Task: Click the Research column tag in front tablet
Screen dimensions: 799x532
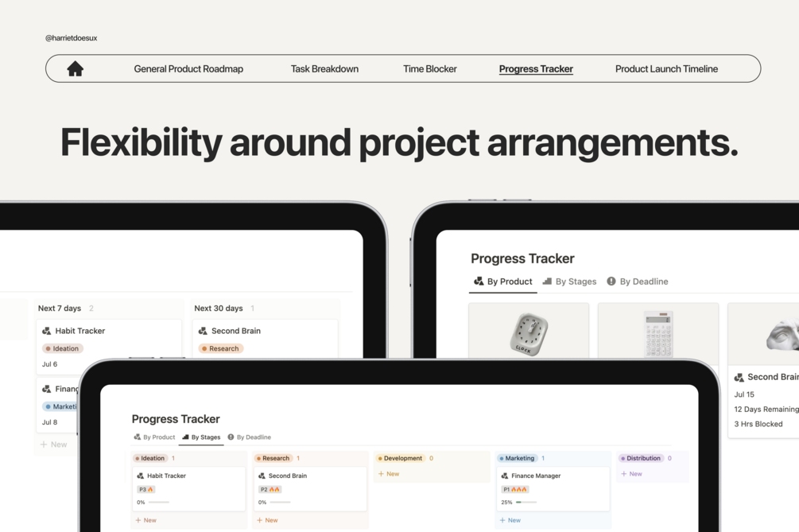Action: (x=273, y=458)
